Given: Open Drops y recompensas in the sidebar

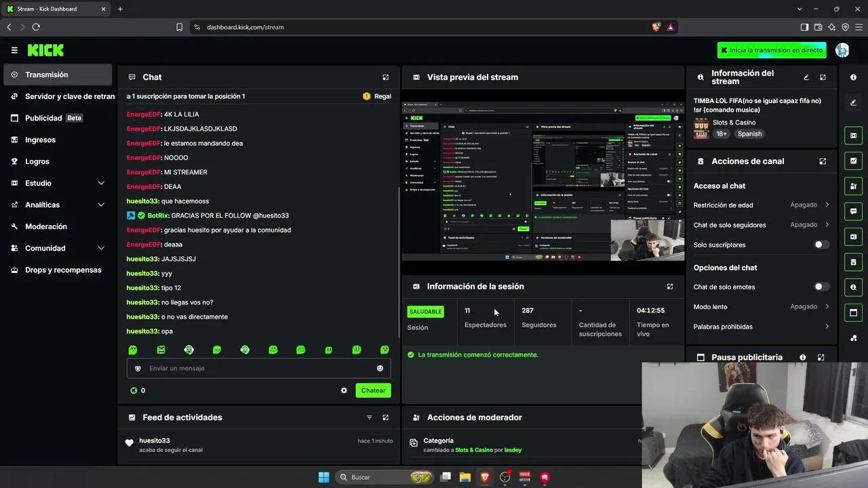Looking at the screenshot, I should click(58, 270).
